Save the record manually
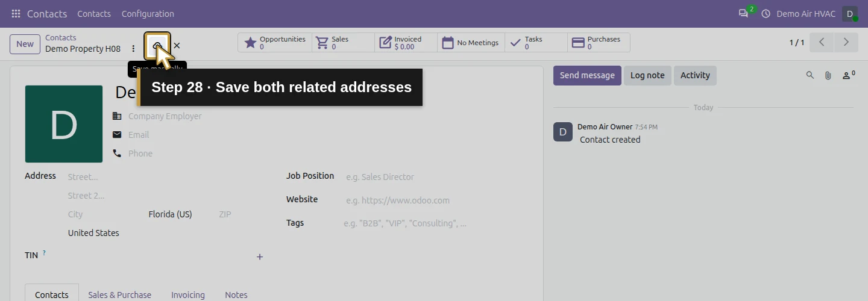 157,46
